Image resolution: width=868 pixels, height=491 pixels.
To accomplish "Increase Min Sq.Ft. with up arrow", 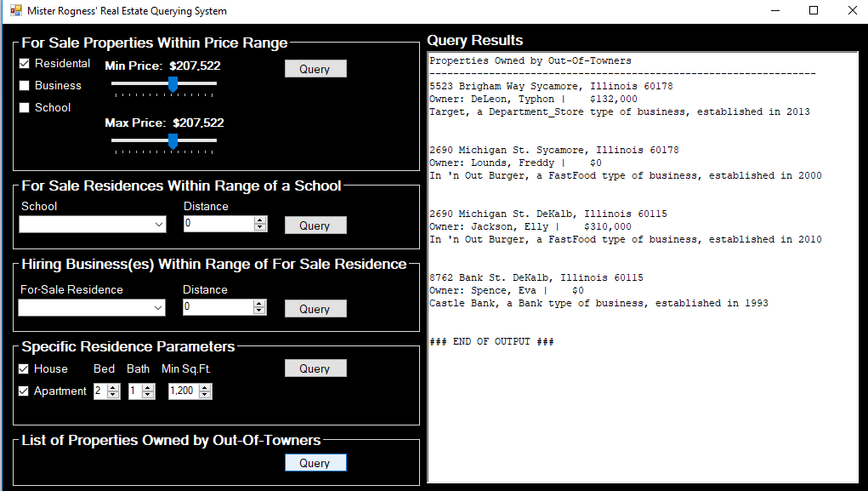I will (205, 388).
